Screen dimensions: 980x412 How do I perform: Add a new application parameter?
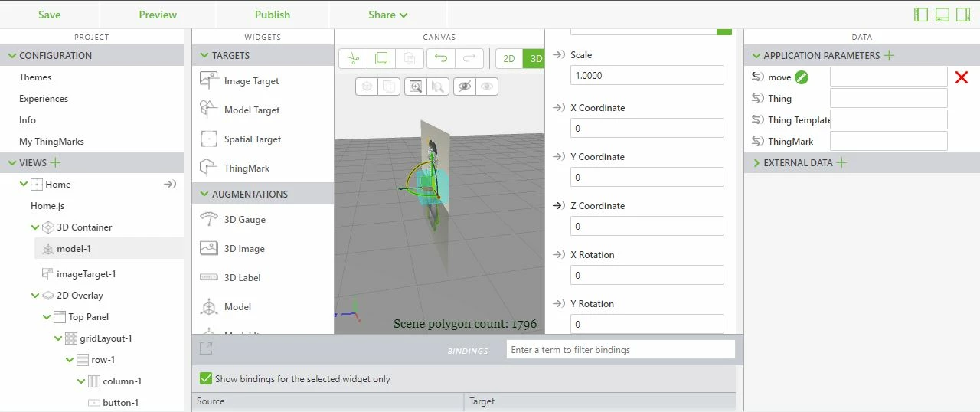coord(889,55)
